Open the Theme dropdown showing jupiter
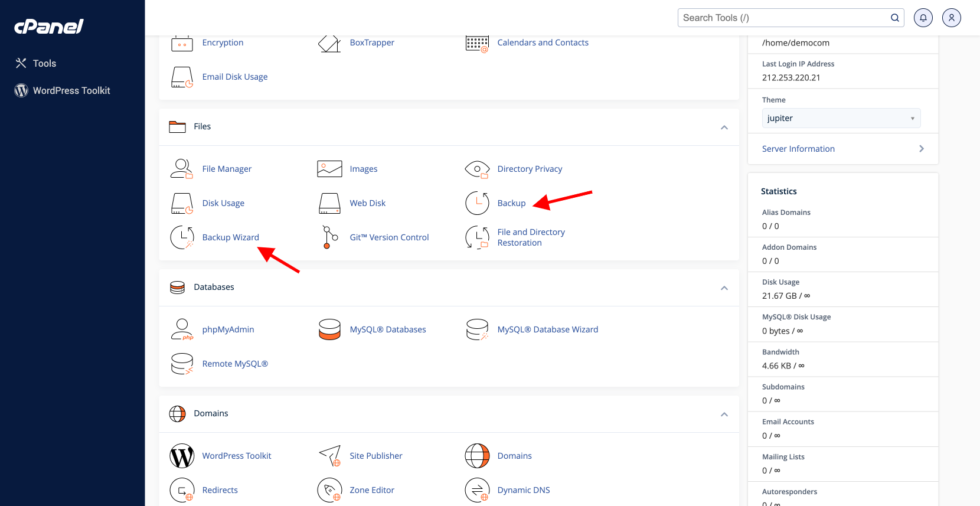980x506 pixels. (841, 118)
